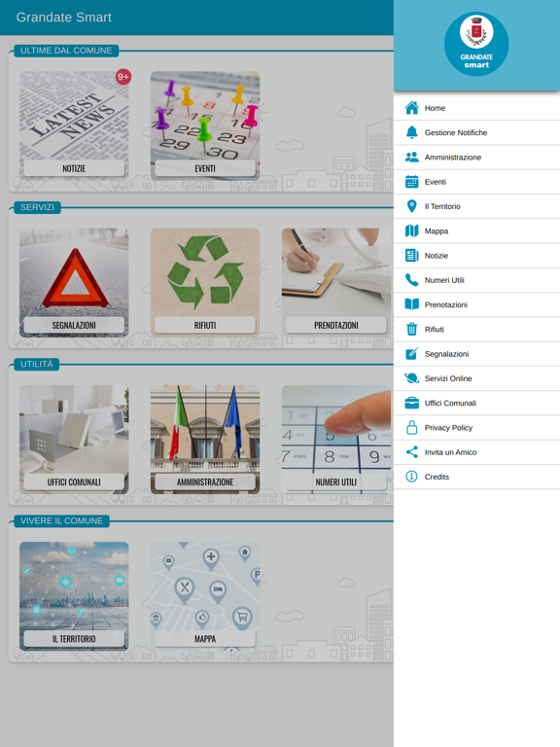This screenshot has width=560, height=747.
Task: Tap the Prenotazioni open book icon
Action: 411,304
